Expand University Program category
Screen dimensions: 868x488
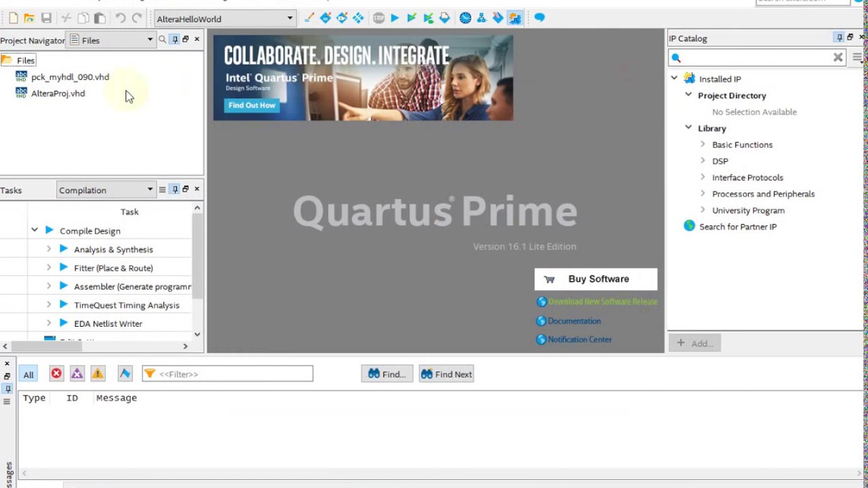click(703, 210)
